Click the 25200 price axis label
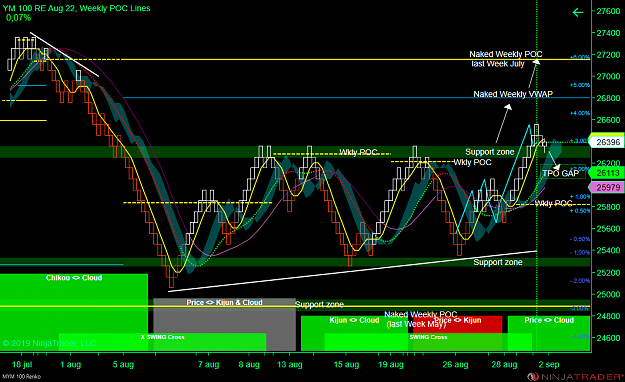 tap(608, 273)
